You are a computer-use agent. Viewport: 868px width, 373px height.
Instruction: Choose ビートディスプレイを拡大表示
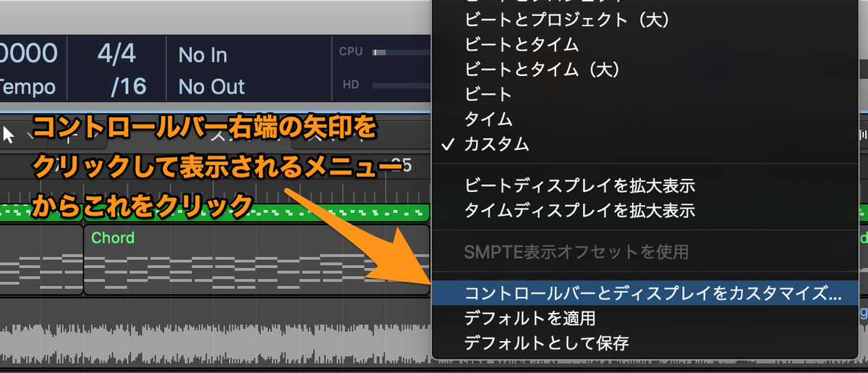pos(579,185)
